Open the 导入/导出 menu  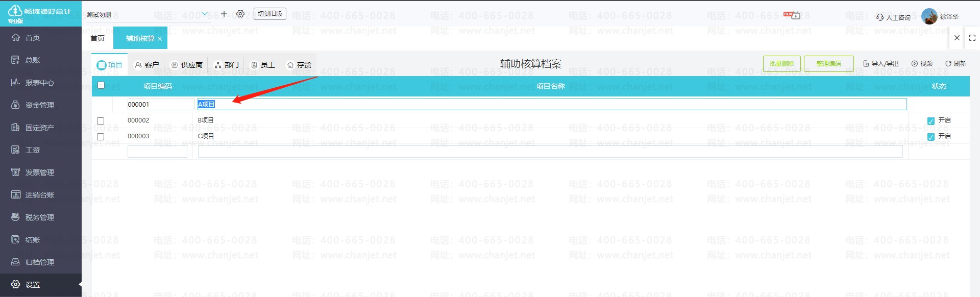coord(881,64)
